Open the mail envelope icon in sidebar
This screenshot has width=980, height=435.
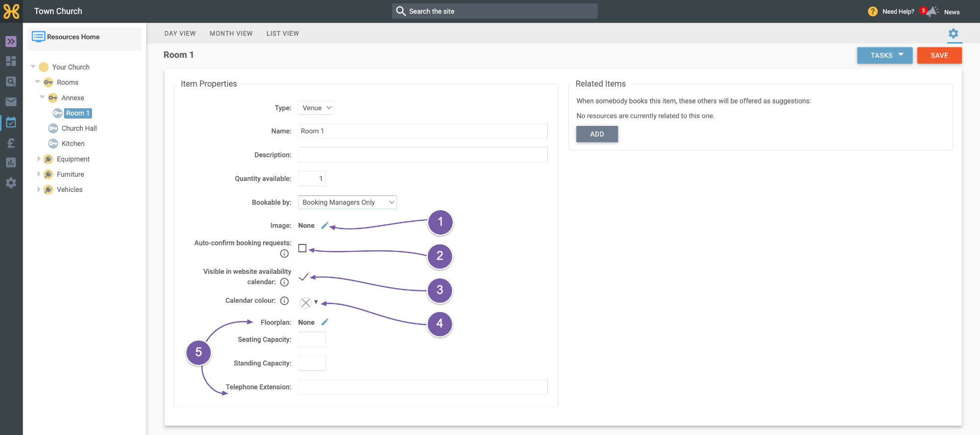[x=11, y=102]
